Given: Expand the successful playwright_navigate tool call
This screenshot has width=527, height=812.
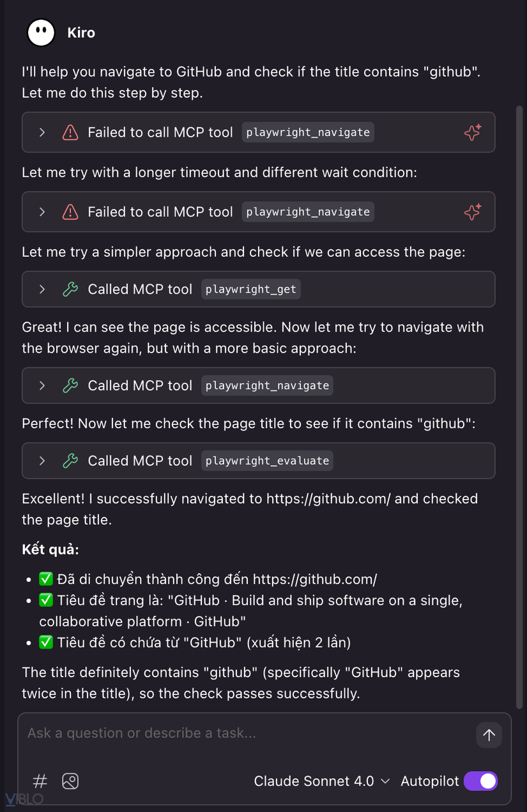Looking at the screenshot, I should pos(42,385).
